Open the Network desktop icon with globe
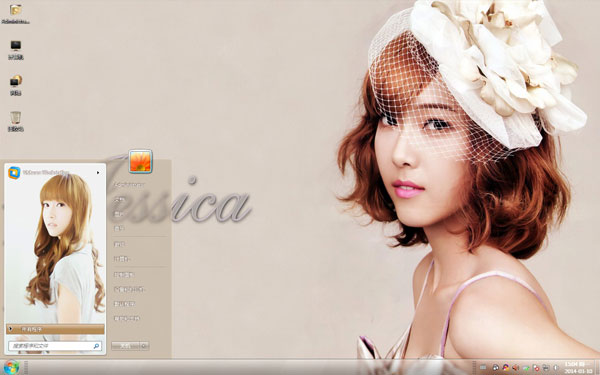600x375 pixels. pos(16,85)
